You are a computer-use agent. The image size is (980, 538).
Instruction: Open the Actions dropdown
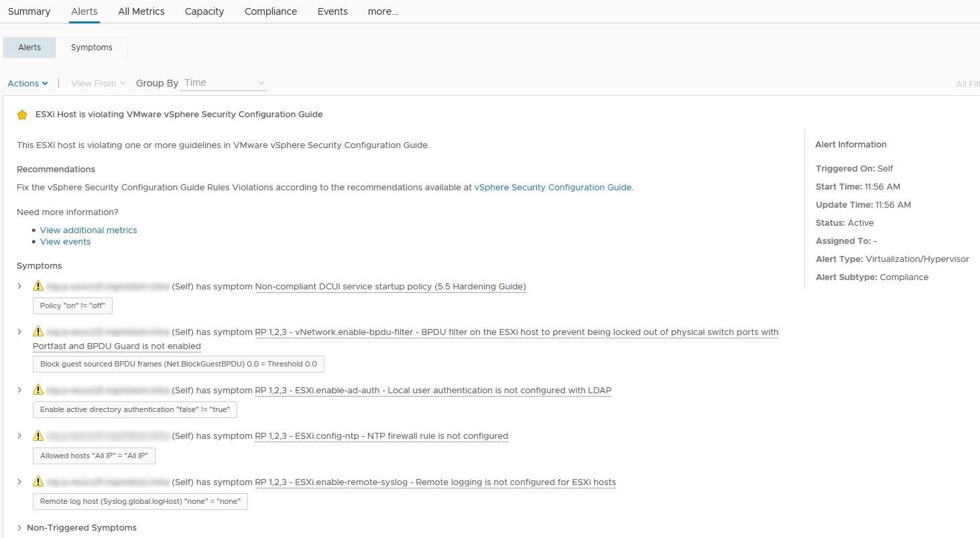27,83
